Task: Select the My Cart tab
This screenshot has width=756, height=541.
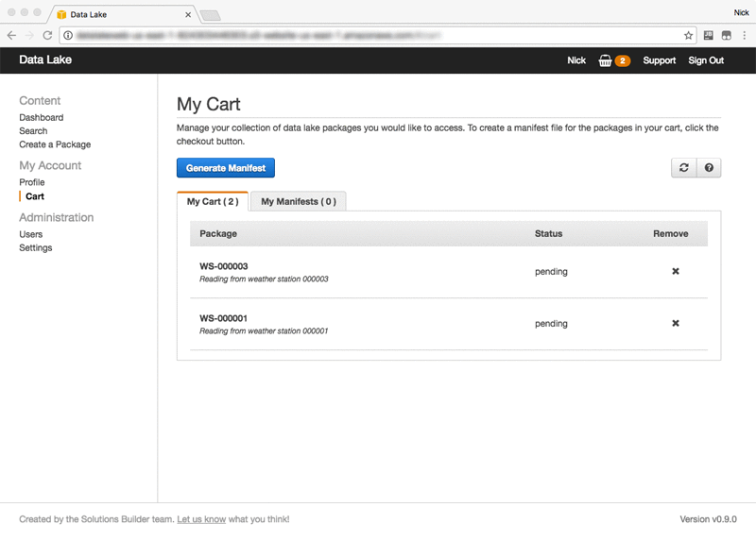Action: pos(213,201)
